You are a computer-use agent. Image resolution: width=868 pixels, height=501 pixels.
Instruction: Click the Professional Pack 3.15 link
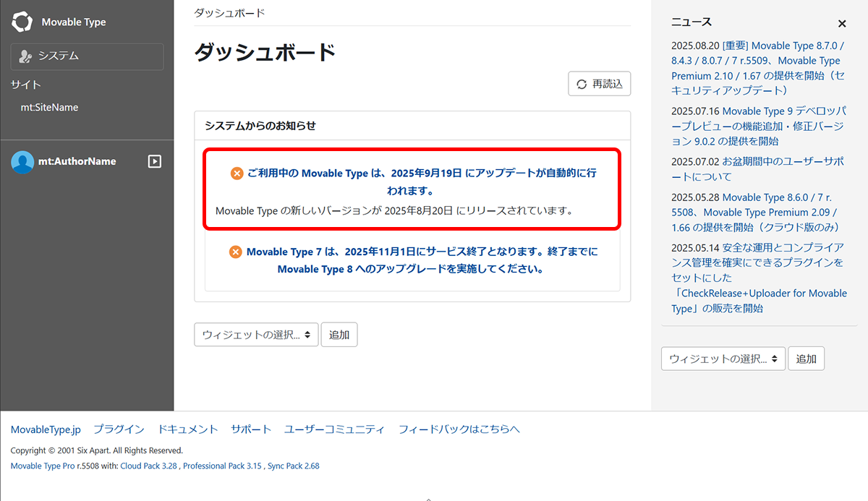pos(222,466)
